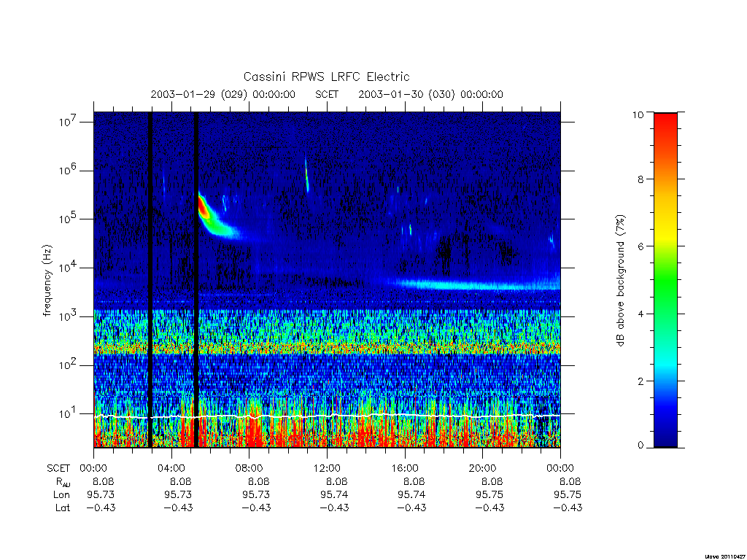The height and width of the screenshot is (560, 747).
Task: Click the colorbar tick label 4
Action: coord(640,314)
